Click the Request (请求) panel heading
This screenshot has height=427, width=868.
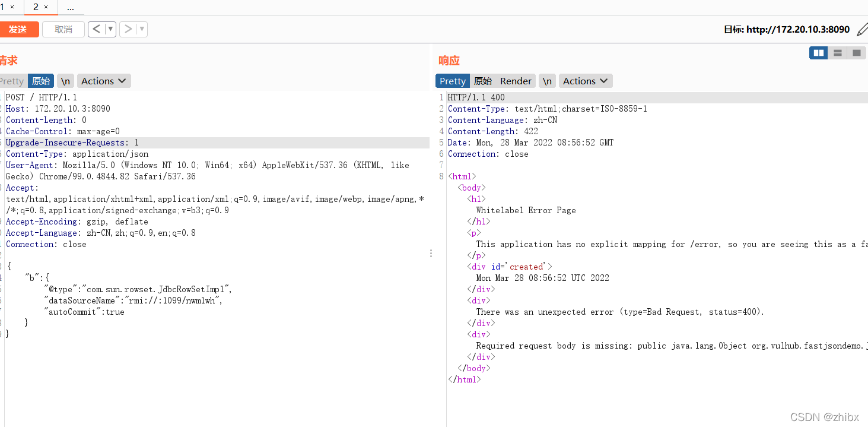click(x=9, y=61)
